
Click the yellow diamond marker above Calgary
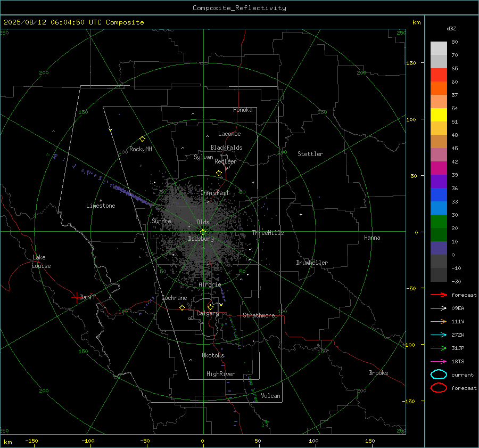210,307
